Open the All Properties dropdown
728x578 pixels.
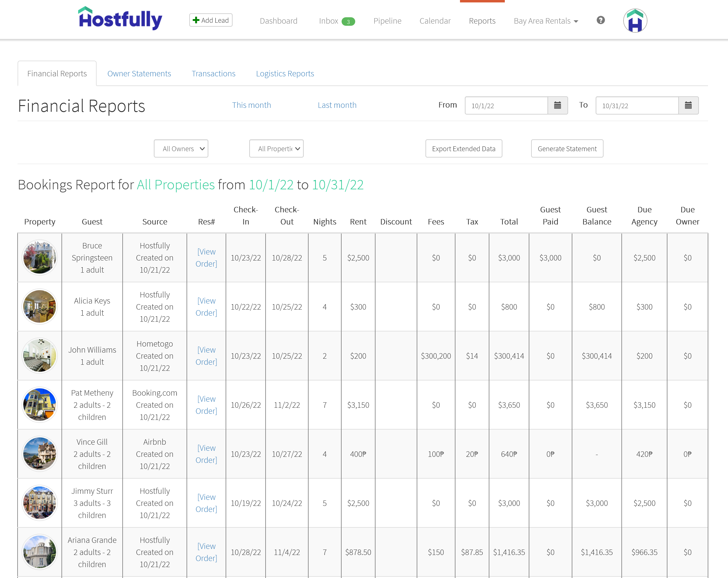point(276,148)
